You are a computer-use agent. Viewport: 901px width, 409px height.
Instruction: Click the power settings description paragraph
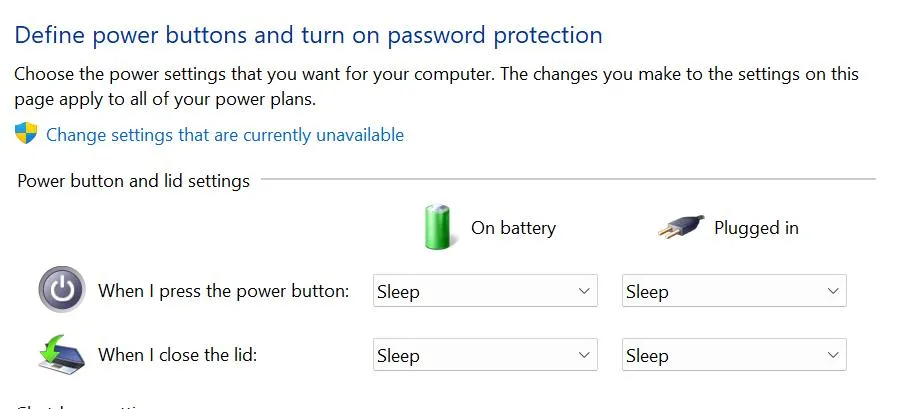[436, 86]
